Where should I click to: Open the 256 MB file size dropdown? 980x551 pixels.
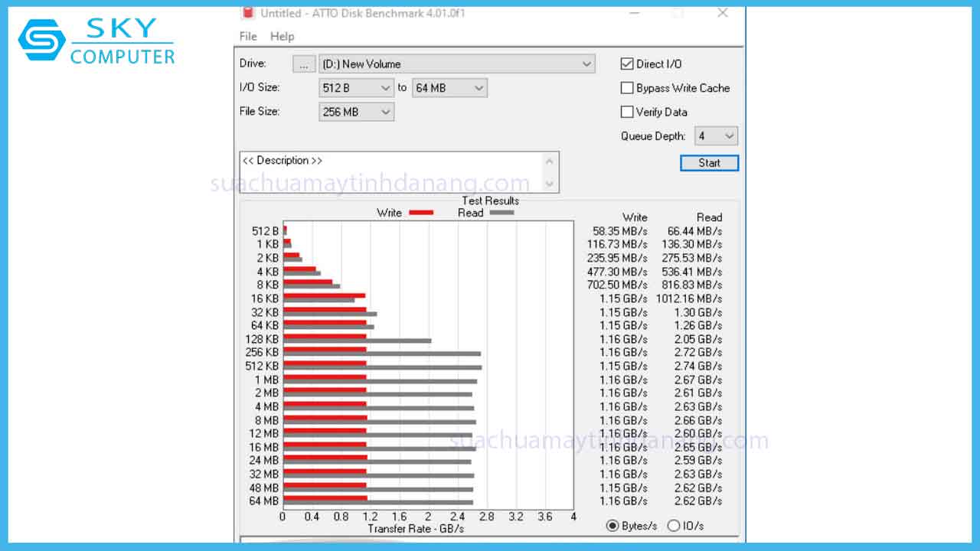(x=357, y=112)
